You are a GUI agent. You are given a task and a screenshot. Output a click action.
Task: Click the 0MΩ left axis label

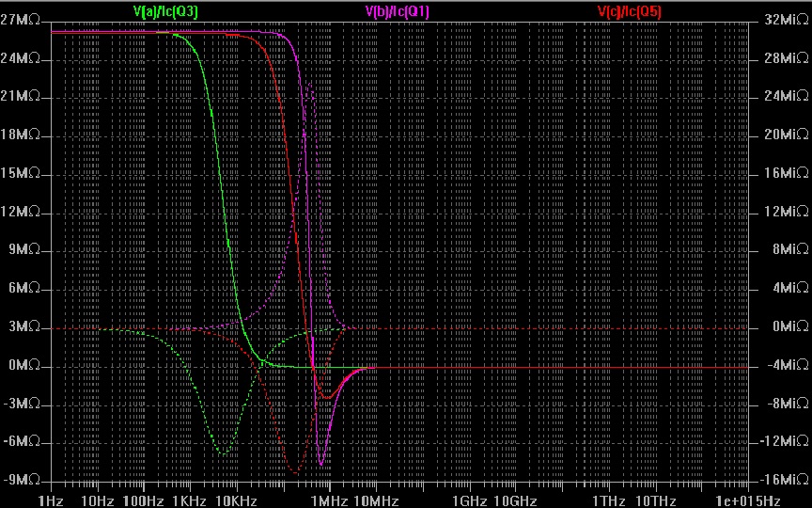click(23, 365)
